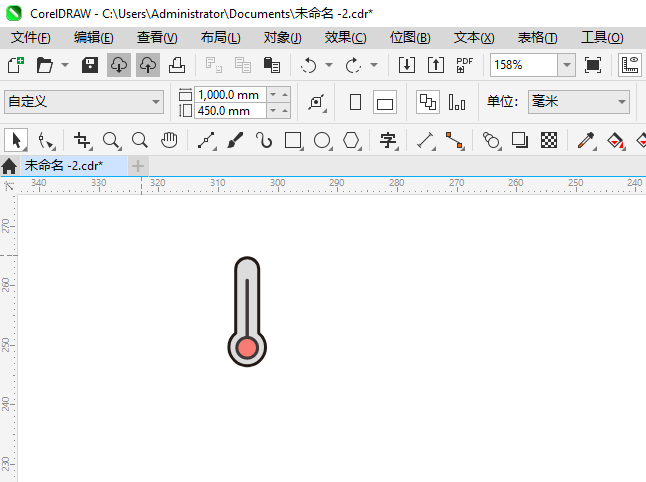Increase page width with up stepper
The image size is (646, 482).
coord(285,95)
